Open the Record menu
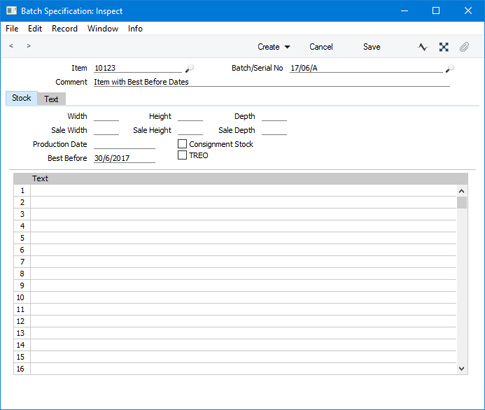485x410 pixels. pyautogui.click(x=64, y=29)
